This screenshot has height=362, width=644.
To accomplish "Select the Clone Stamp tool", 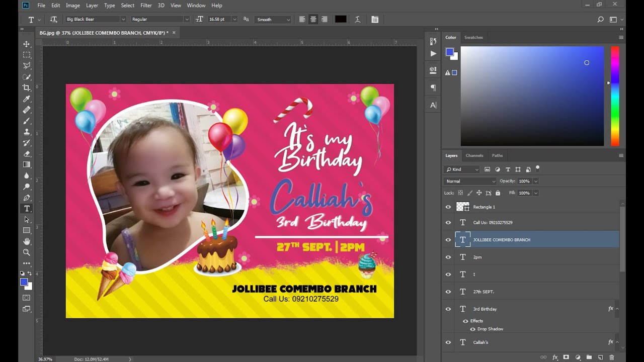I will click(x=27, y=132).
